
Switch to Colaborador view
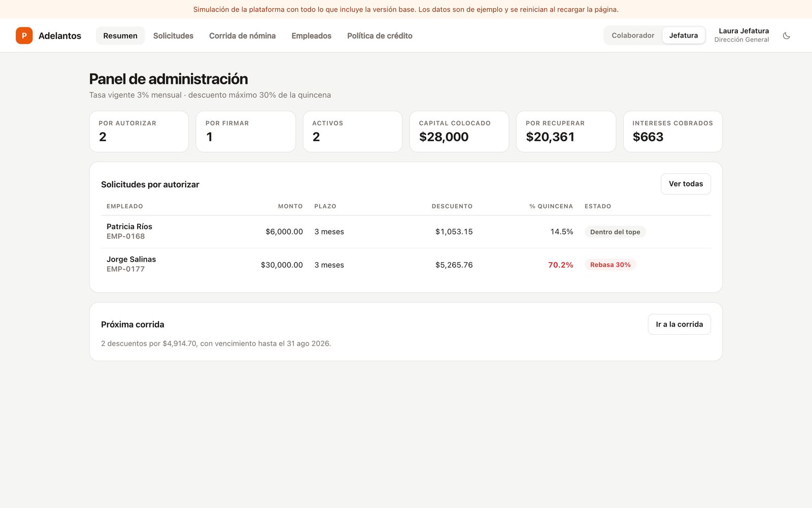[633, 36]
